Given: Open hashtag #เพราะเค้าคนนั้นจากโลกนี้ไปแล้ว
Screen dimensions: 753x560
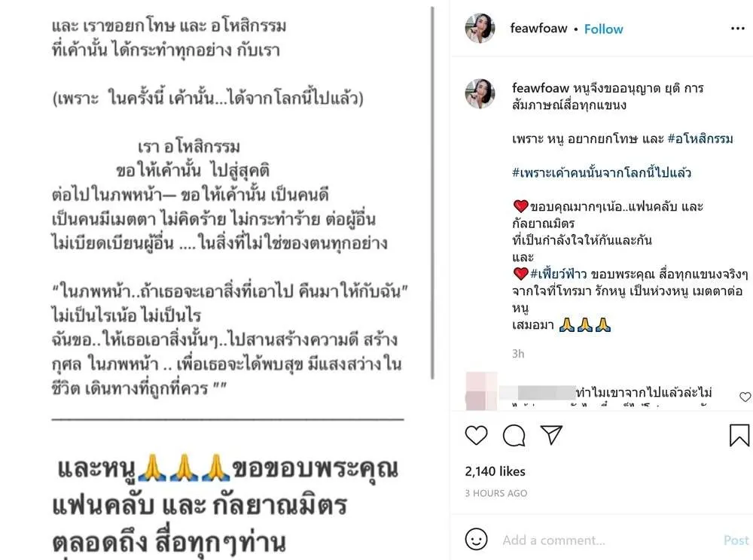Looking at the screenshot, I should tap(602, 172).
